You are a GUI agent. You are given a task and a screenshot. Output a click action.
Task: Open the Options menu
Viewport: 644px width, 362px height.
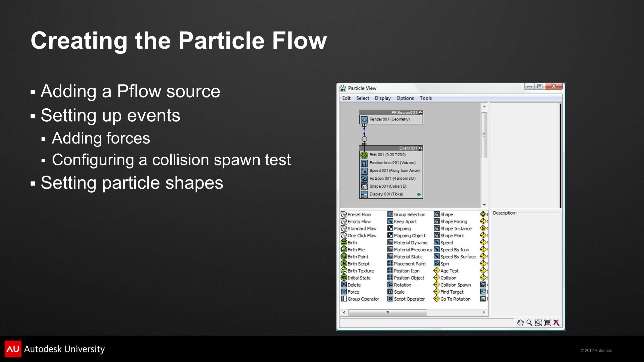pyautogui.click(x=405, y=98)
